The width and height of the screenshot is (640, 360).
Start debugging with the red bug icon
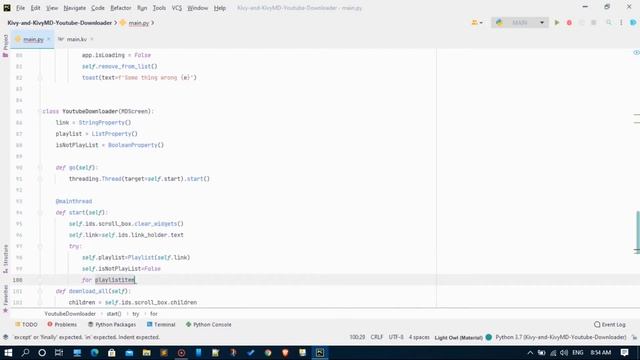[x=569, y=23]
